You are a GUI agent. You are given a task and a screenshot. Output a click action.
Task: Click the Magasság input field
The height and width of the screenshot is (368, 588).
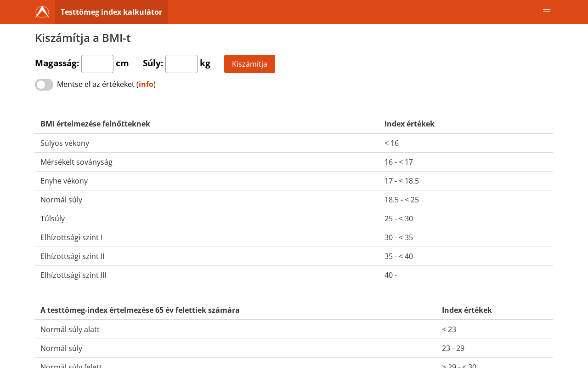tap(97, 64)
